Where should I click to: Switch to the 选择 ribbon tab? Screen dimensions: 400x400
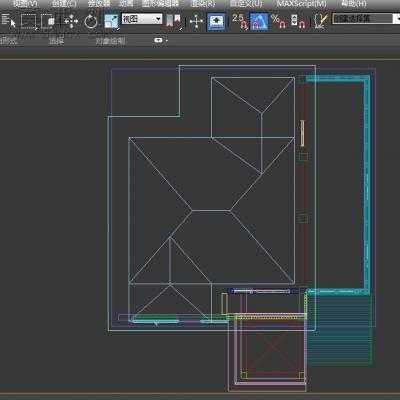click(x=56, y=41)
